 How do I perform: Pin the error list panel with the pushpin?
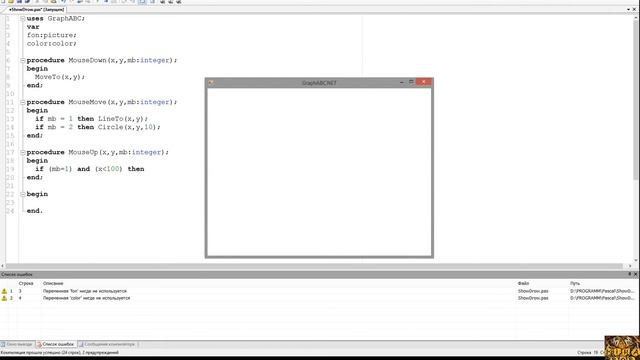click(x=629, y=274)
